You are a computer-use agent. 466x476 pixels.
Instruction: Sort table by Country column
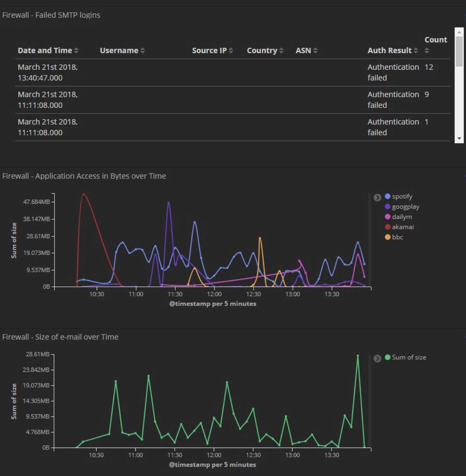[x=281, y=51]
